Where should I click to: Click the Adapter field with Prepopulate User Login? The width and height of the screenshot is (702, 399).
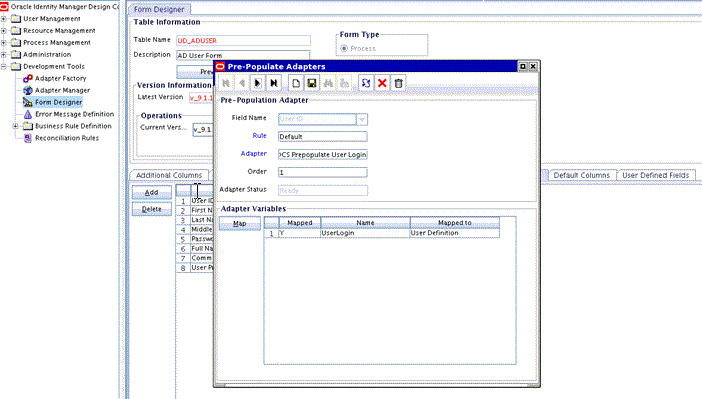[x=322, y=154]
